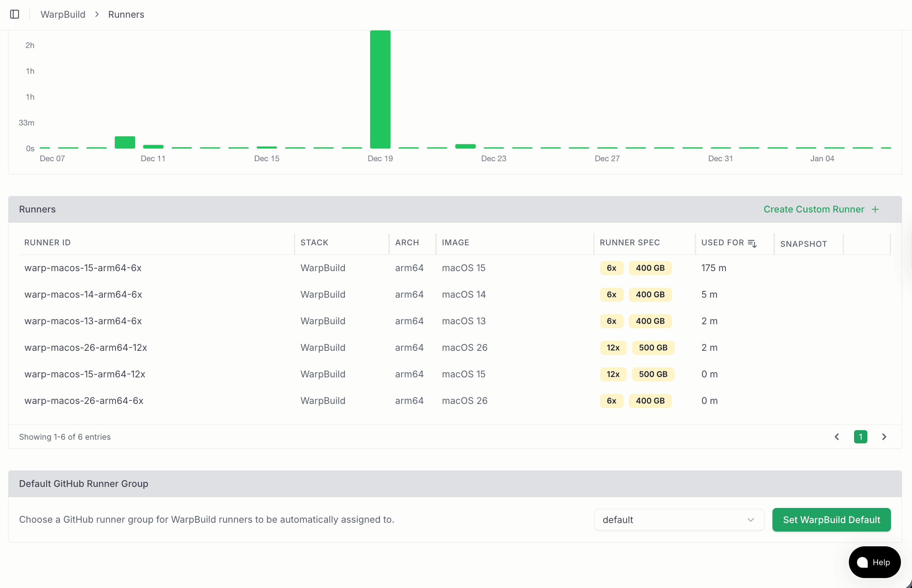
Task: Click the sort icon on USED FOR column
Action: [752, 243]
